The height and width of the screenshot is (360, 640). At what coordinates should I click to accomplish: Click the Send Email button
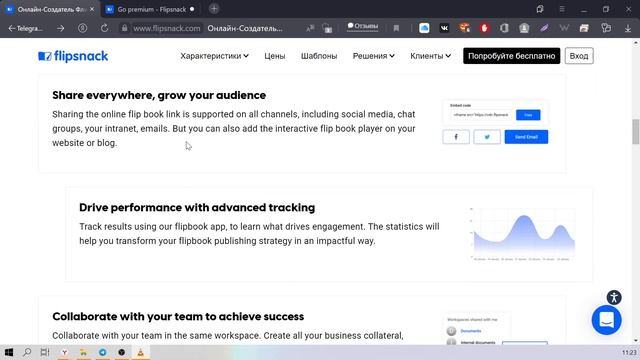526,137
